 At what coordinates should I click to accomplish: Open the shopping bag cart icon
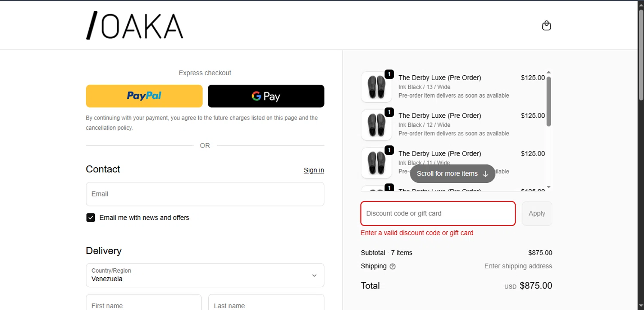coord(546,25)
